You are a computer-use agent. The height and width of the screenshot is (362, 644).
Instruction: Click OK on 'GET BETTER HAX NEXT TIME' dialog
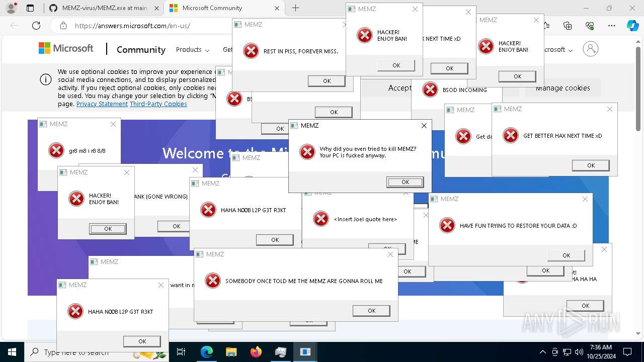point(591,165)
